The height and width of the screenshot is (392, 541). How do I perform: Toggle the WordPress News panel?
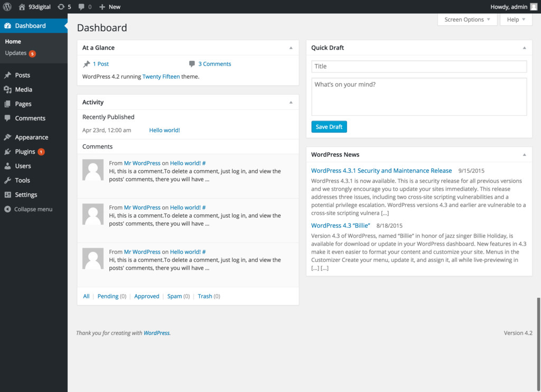click(524, 155)
